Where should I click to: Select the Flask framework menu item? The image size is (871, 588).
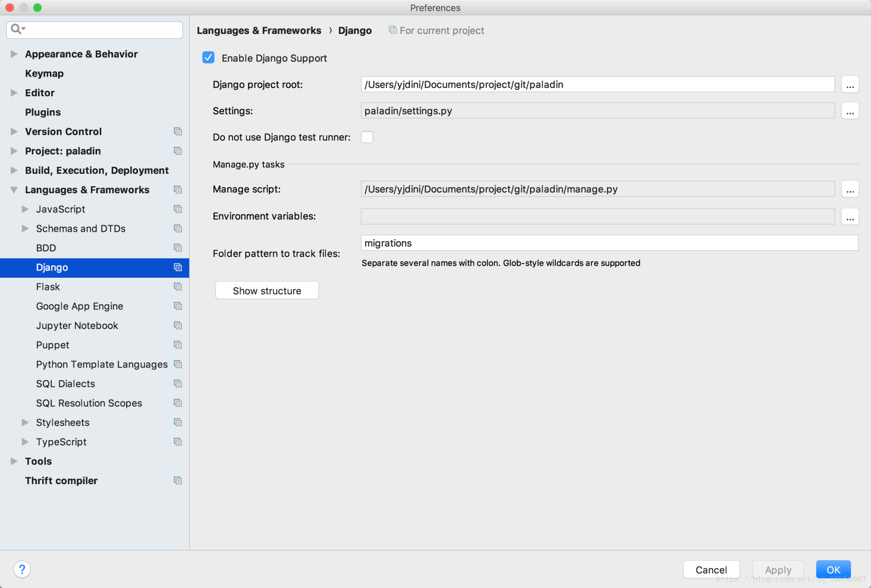[x=48, y=286]
